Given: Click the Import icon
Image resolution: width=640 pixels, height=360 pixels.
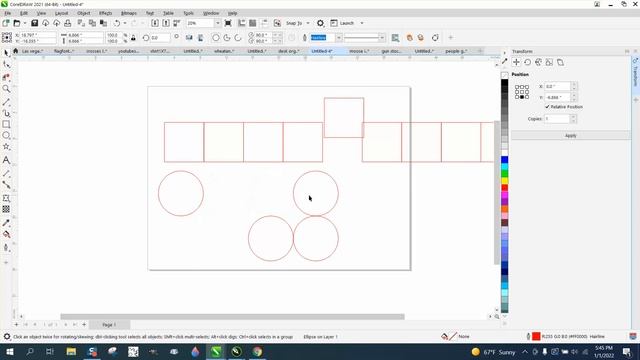Looking at the screenshot, I should (155, 23).
